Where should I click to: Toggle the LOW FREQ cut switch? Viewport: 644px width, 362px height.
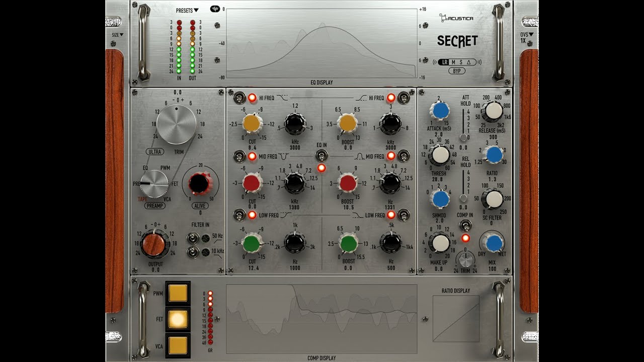[239, 216]
